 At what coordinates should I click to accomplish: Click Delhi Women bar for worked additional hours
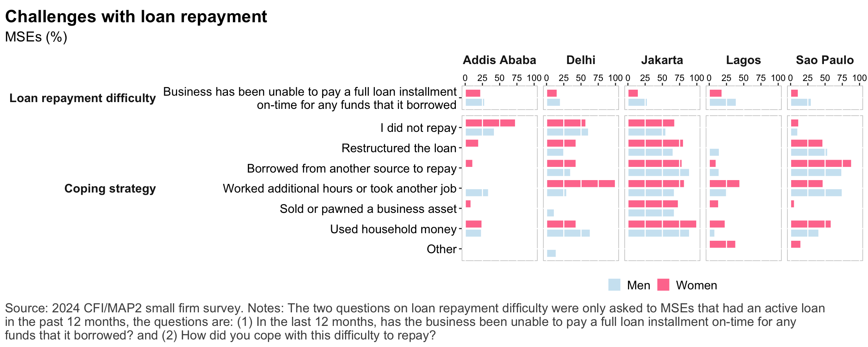(x=581, y=183)
